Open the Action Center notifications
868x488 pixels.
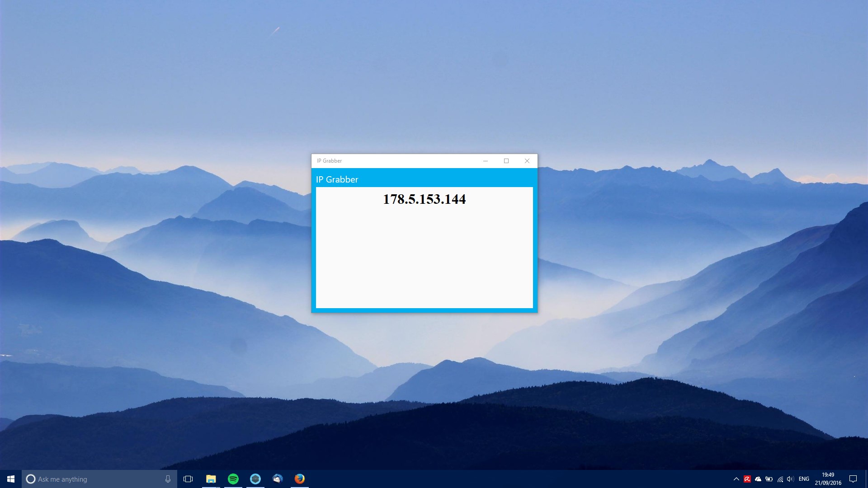[x=853, y=479]
